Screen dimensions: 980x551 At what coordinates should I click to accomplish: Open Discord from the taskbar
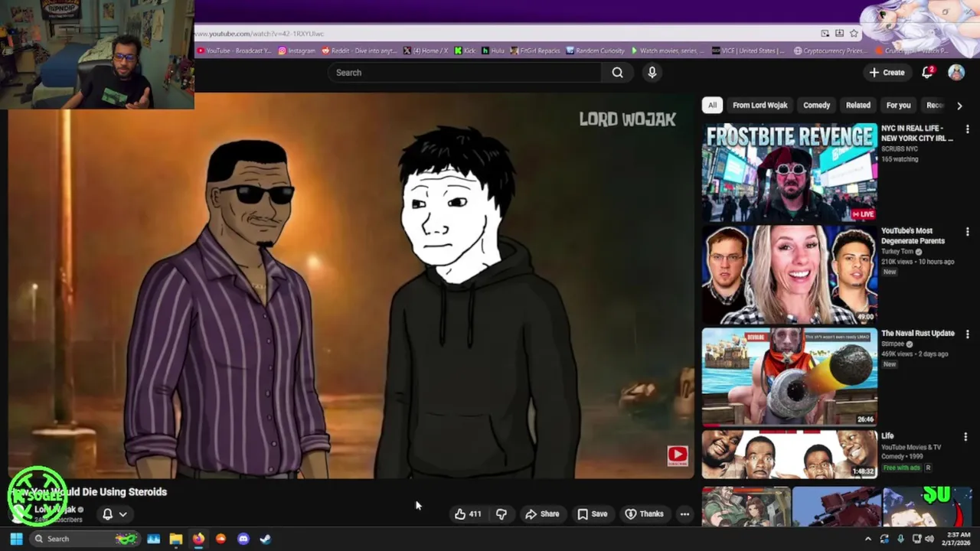243,539
